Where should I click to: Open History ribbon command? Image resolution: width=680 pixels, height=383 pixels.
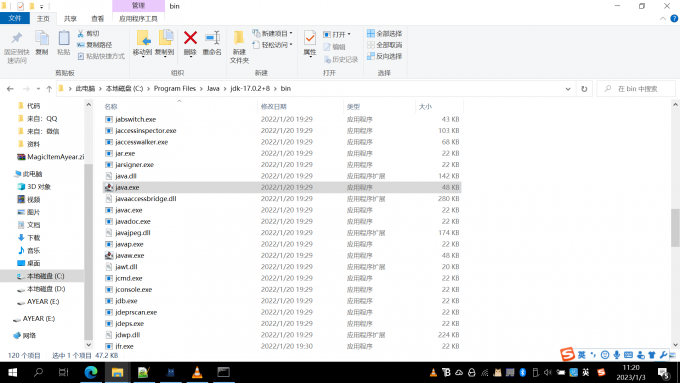tap(341, 59)
